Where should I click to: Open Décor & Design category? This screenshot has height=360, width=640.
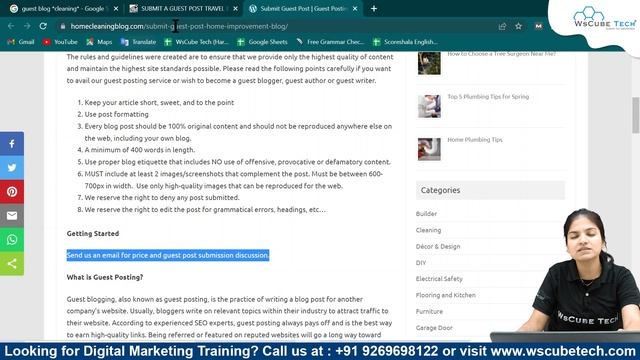tap(438, 247)
